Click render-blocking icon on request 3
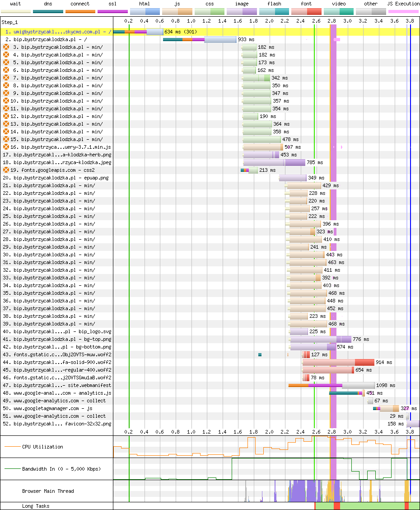Image resolution: width=420 pixels, height=510 pixels. pos(6,47)
